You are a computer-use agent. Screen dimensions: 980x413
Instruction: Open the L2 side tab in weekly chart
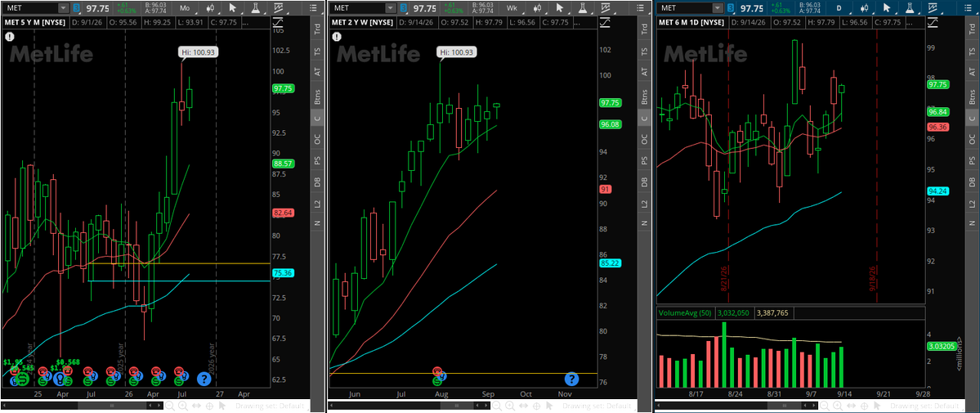(x=644, y=204)
